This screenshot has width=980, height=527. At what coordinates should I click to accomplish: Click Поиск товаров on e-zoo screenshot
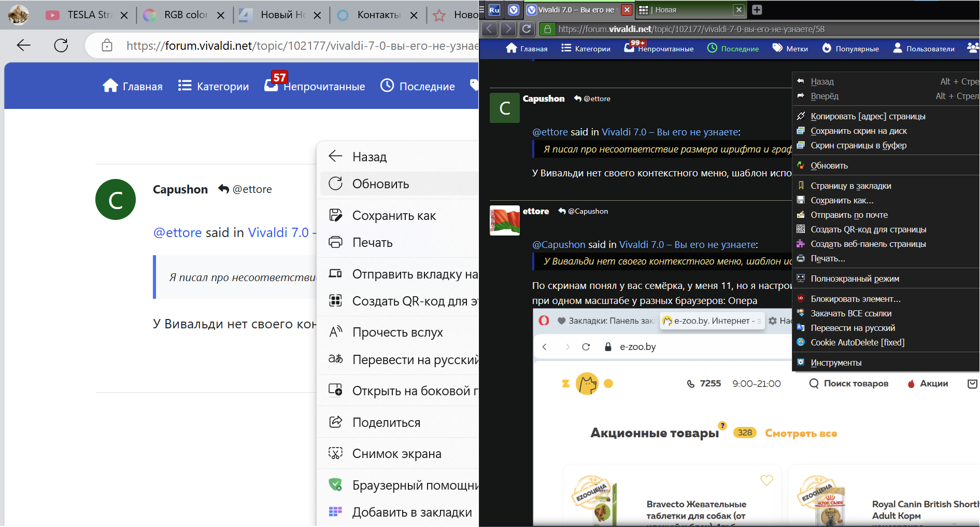849,383
